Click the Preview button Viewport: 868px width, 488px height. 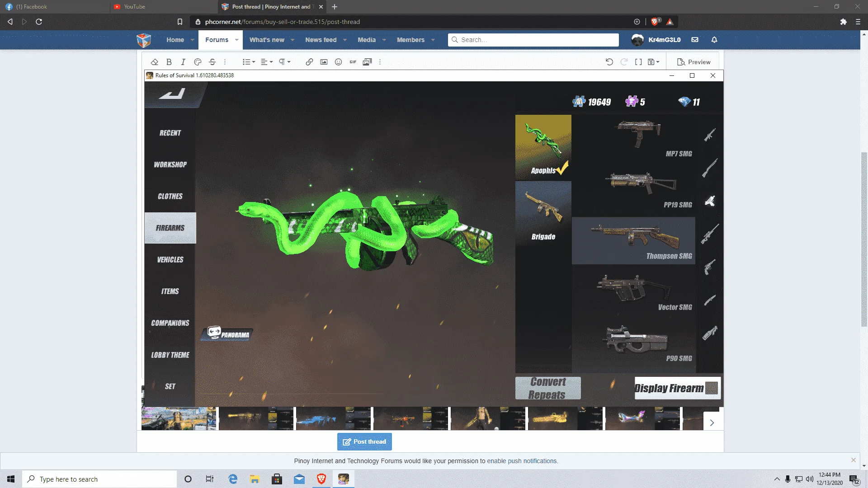point(693,62)
